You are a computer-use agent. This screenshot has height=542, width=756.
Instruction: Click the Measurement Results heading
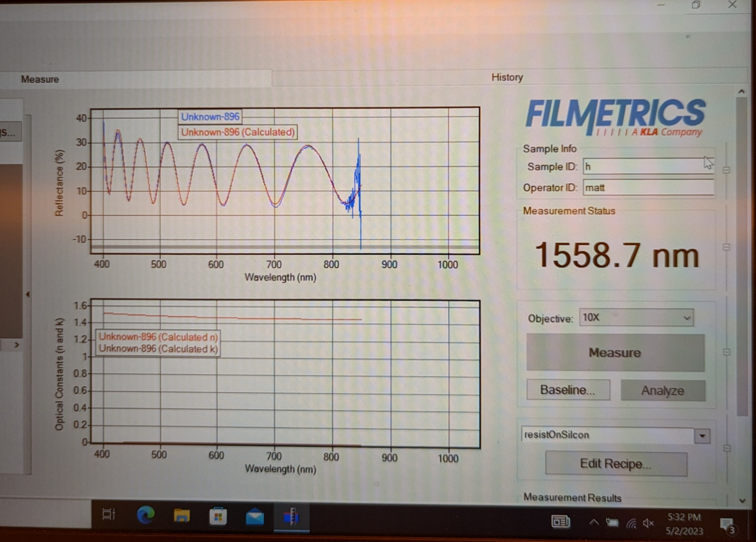click(x=572, y=498)
